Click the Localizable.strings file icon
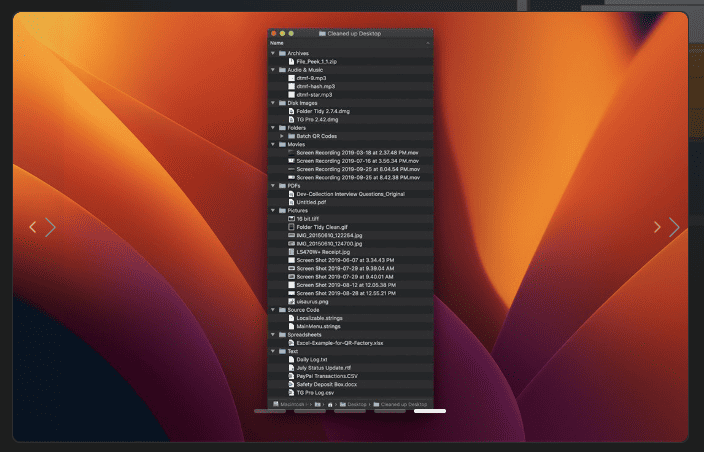704x452 pixels. [x=291, y=318]
